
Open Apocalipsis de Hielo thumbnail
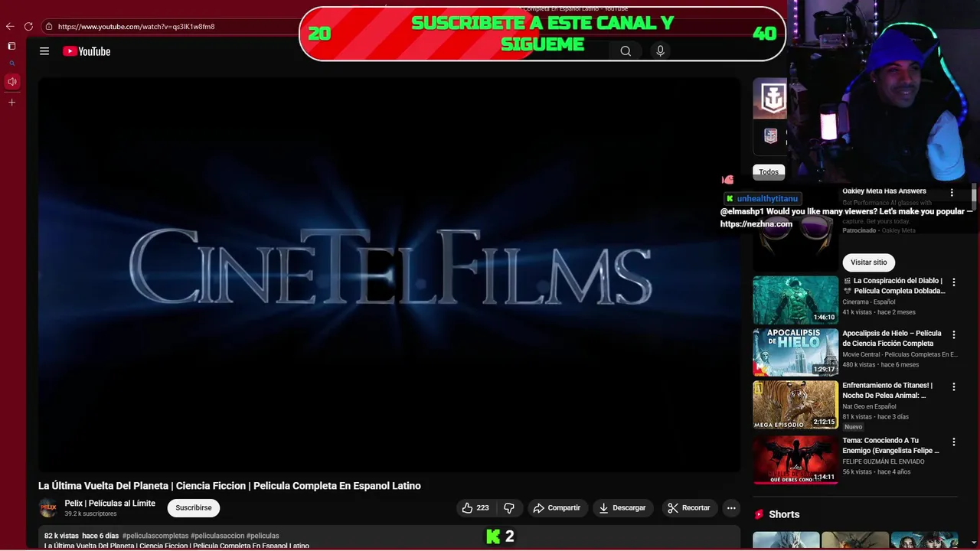795,352
